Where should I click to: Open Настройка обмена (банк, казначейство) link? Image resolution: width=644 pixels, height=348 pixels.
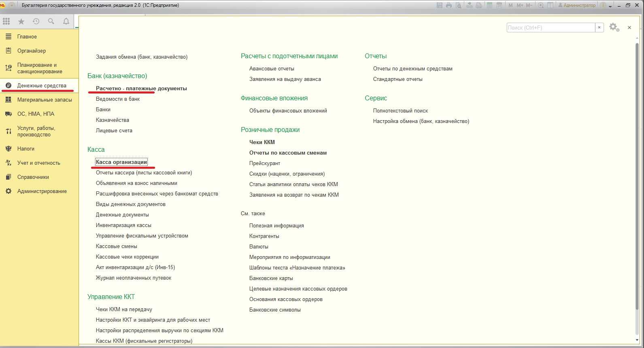point(421,121)
